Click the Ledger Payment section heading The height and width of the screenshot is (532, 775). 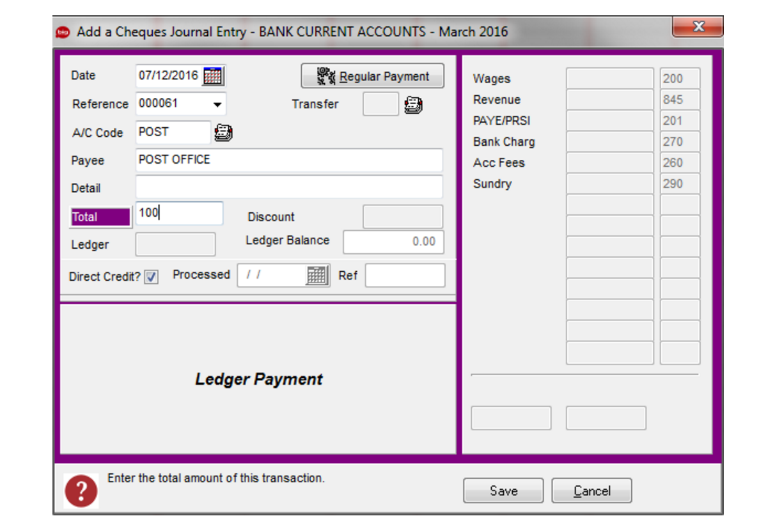pyautogui.click(x=258, y=379)
